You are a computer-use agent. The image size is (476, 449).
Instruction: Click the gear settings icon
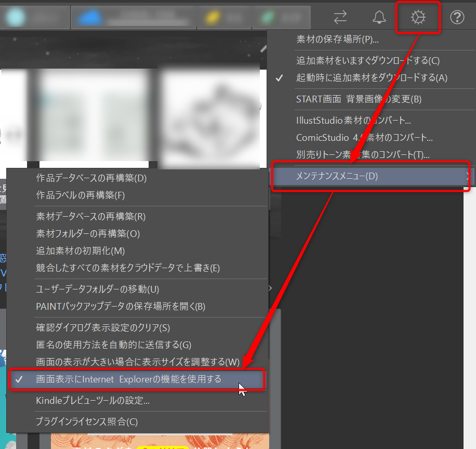pyautogui.click(x=418, y=18)
